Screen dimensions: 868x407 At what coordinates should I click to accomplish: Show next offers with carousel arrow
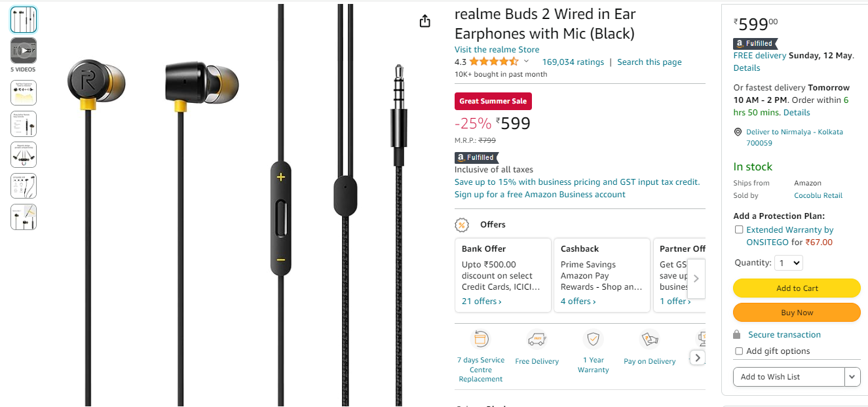696,279
